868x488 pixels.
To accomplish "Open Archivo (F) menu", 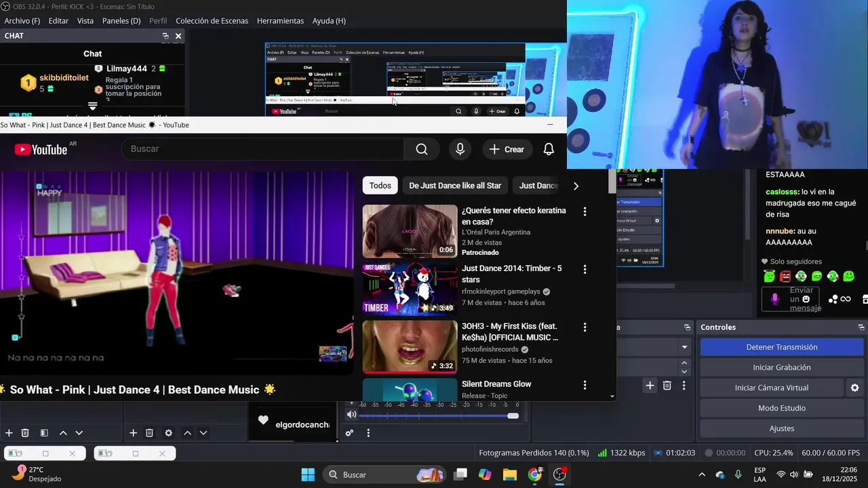I will (x=22, y=21).
